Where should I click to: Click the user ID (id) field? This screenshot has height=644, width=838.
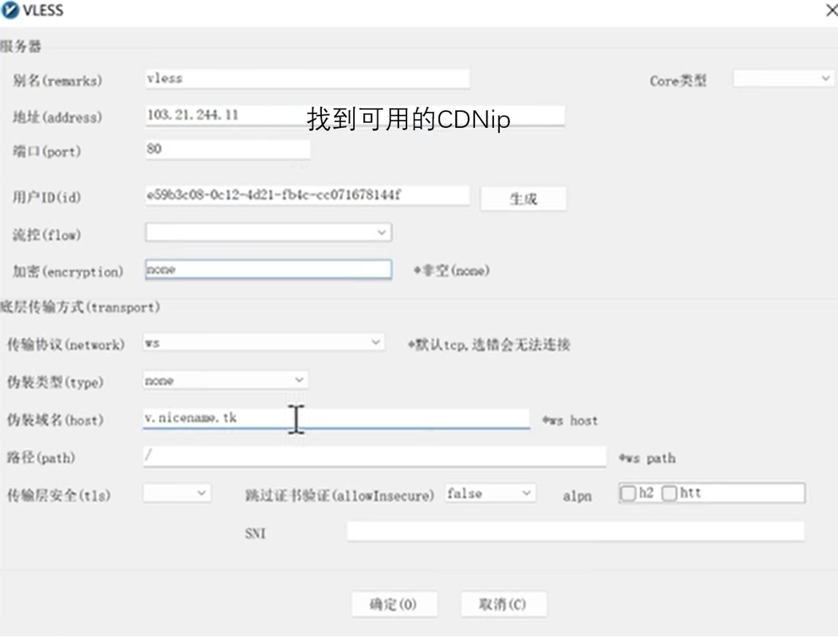coord(307,195)
